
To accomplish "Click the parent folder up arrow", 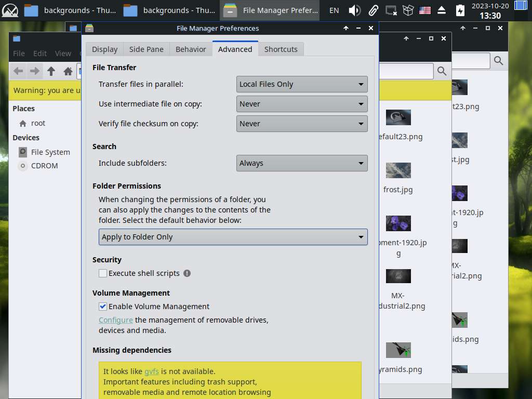I will (51, 71).
